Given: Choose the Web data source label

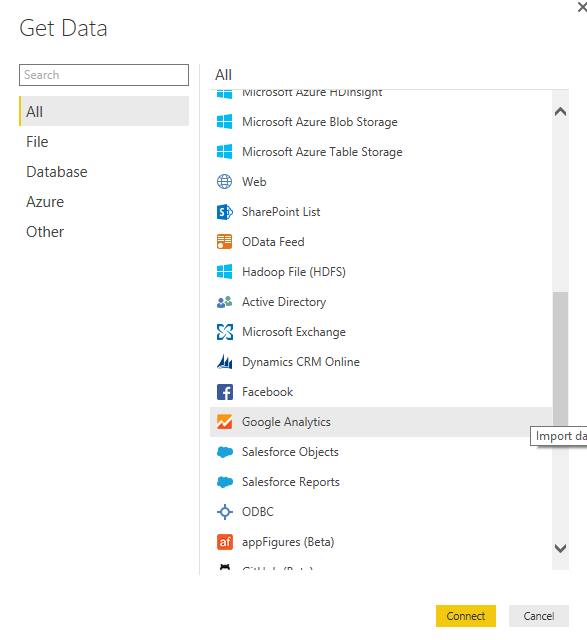Looking at the screenshot, I should tap(254, 182).
